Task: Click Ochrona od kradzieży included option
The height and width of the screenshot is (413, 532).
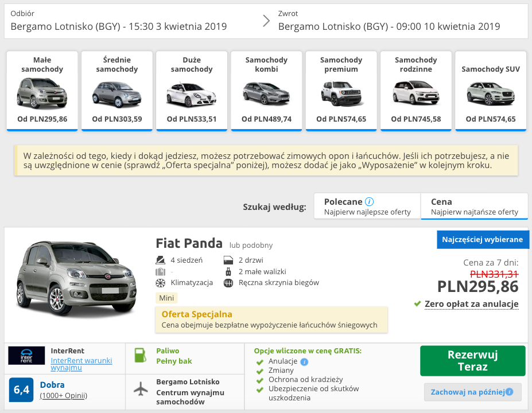Action: (x=306, y=379)
